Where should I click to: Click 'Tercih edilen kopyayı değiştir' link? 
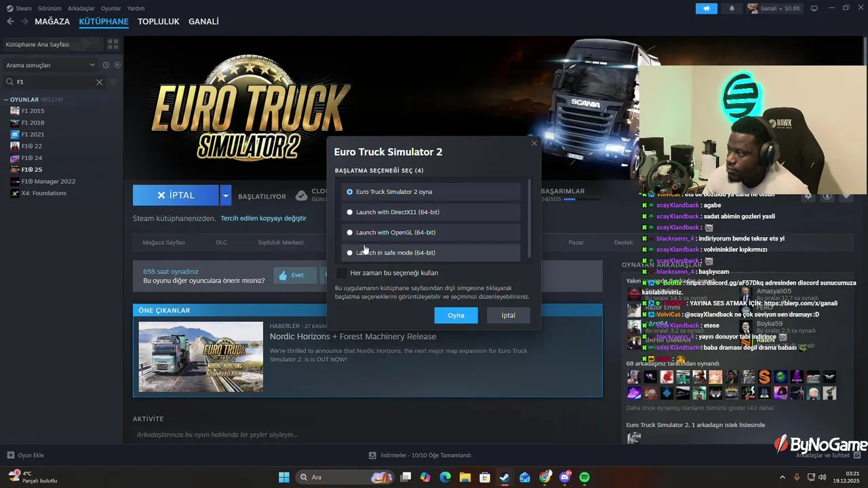click(263, 218)
